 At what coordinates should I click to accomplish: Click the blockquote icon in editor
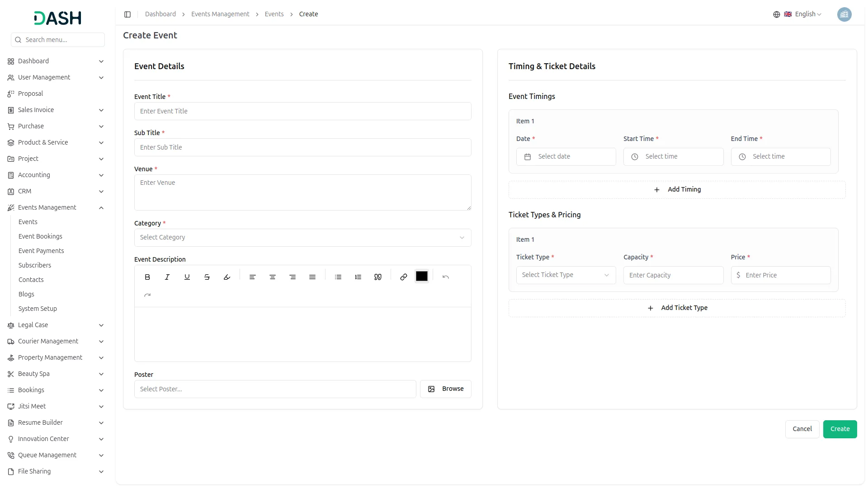coord(378,277)
